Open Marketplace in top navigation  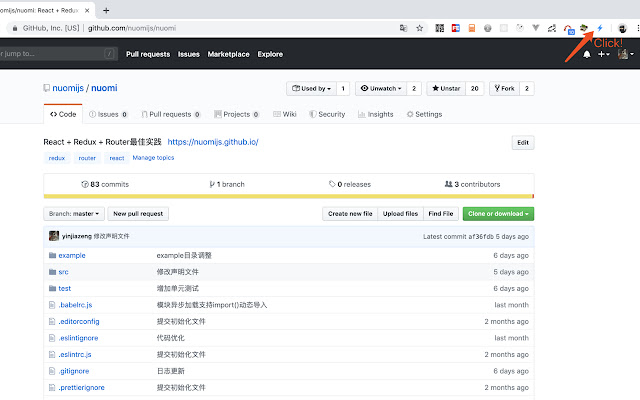[228, 54]
